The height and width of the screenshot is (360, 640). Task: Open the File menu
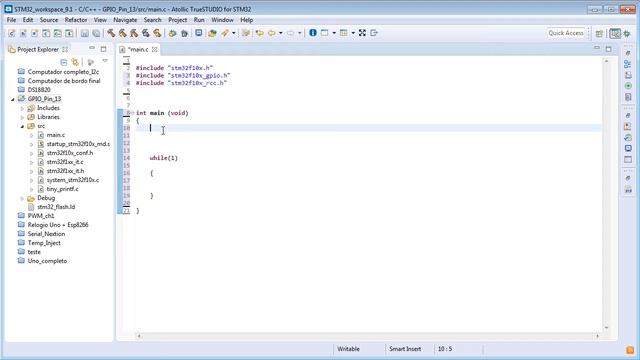pyautogui.click(x=11, y=20)
